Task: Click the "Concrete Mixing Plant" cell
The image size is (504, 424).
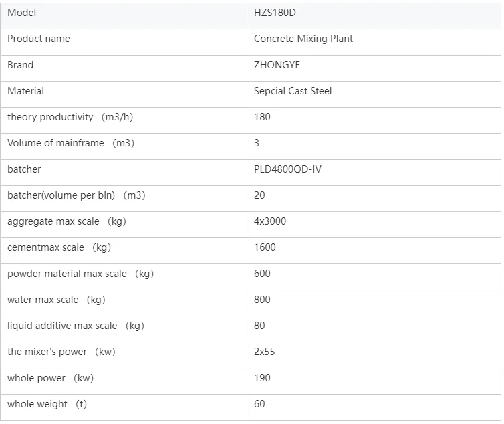Action: (303, 39)
